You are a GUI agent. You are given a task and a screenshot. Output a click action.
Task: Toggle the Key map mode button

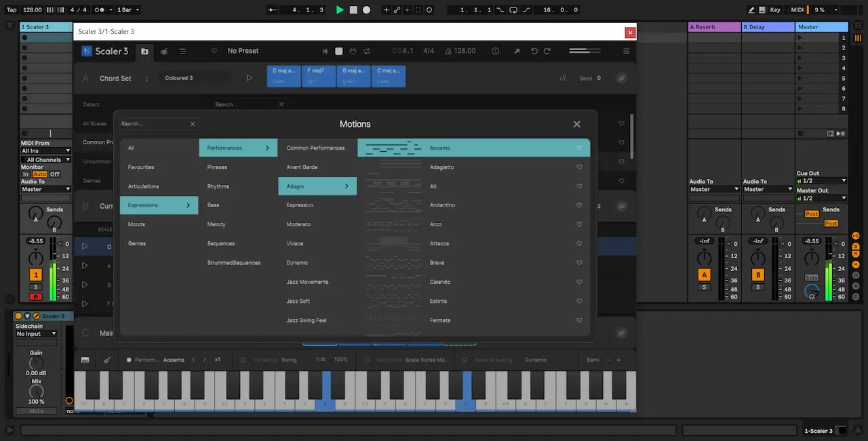[775, 10]
